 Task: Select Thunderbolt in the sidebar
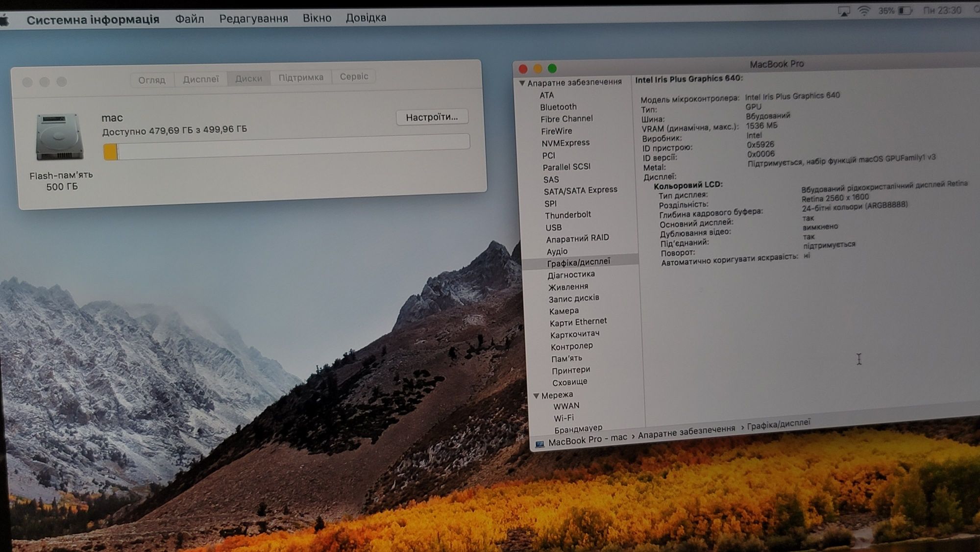pyautogui.click(x=567, y=215)
